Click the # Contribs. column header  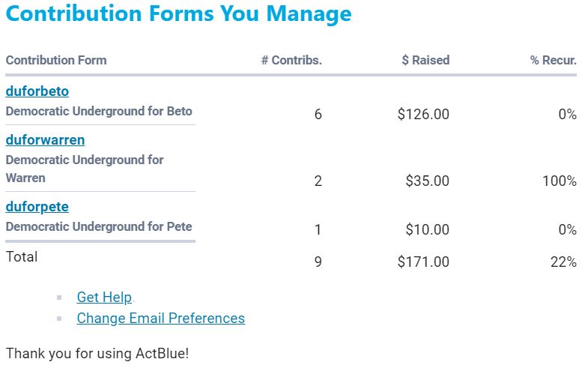[291, 60]
